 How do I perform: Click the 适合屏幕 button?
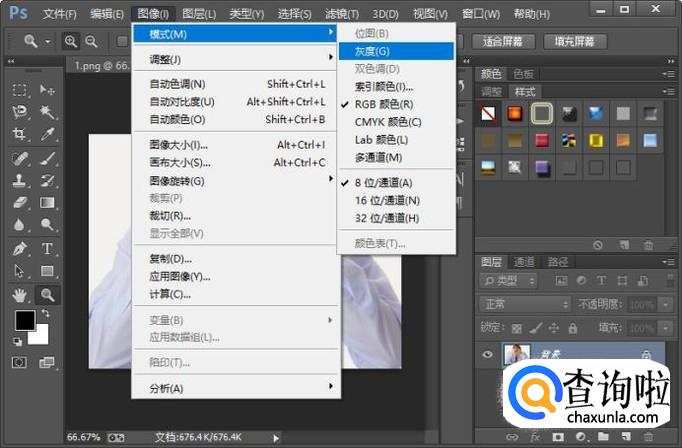[x=501, y=41]
